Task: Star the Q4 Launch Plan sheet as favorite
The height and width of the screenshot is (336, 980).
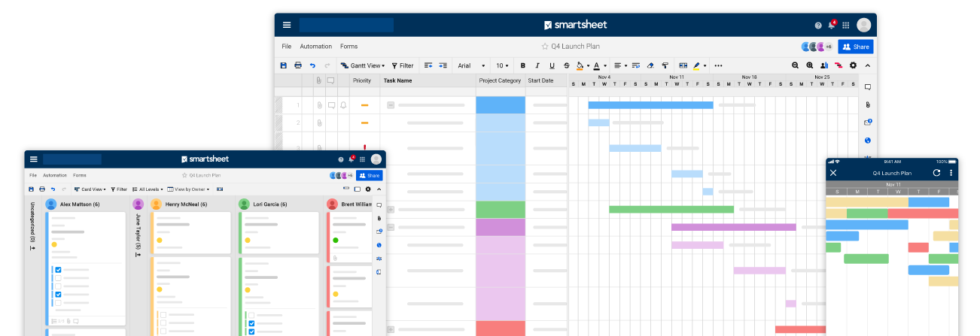Action: coord(545,47)
